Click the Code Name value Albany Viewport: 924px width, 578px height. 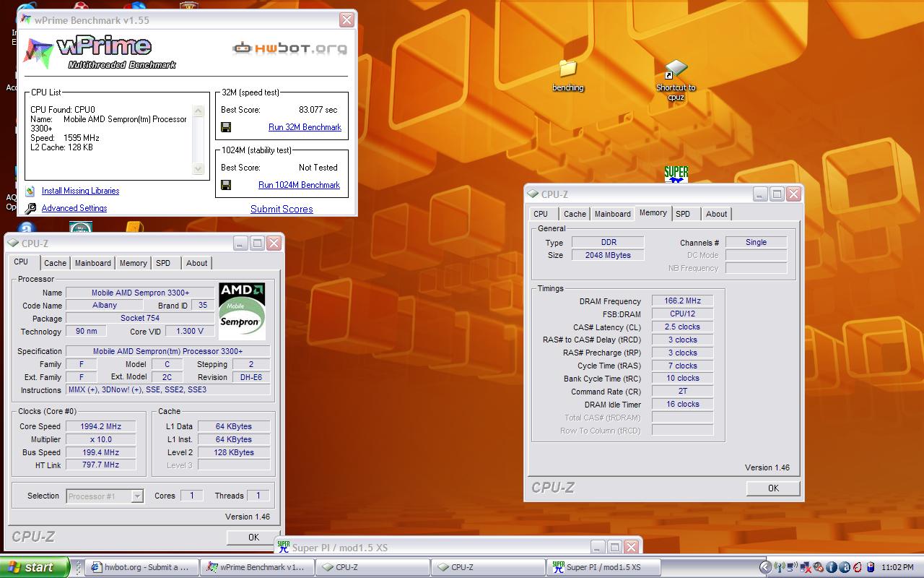coord(105,306)
